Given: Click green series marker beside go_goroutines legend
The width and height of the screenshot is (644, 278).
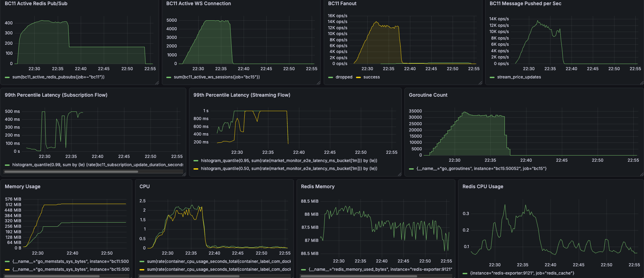Looking at the screenshot, I should (x=411, y=169).
